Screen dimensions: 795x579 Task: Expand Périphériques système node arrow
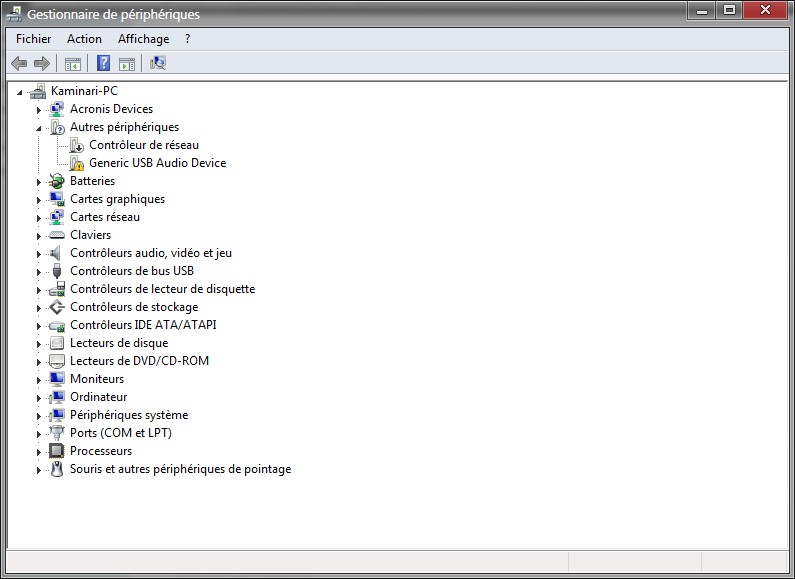click(x=39, y=416)
